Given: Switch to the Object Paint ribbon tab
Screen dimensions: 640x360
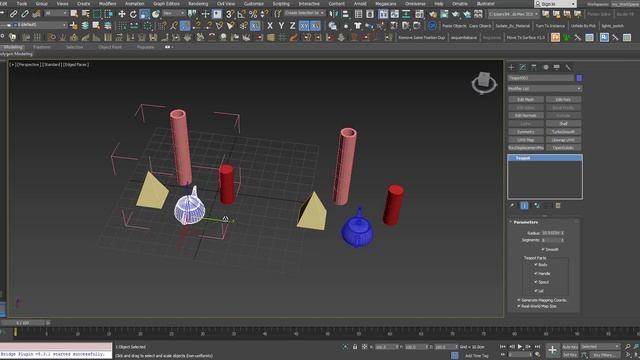Looking at the screenshot, I should tap(110, 47).
